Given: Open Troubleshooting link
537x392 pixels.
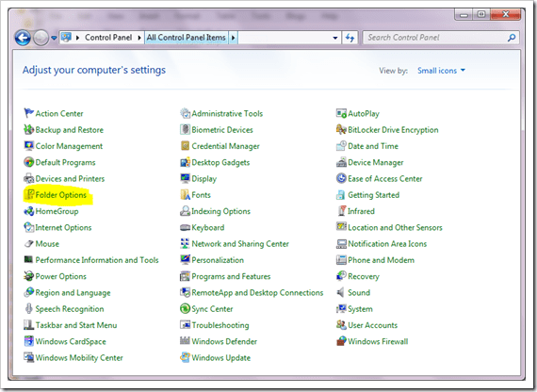Looking at the screenshot, I should tap(220, 325).
